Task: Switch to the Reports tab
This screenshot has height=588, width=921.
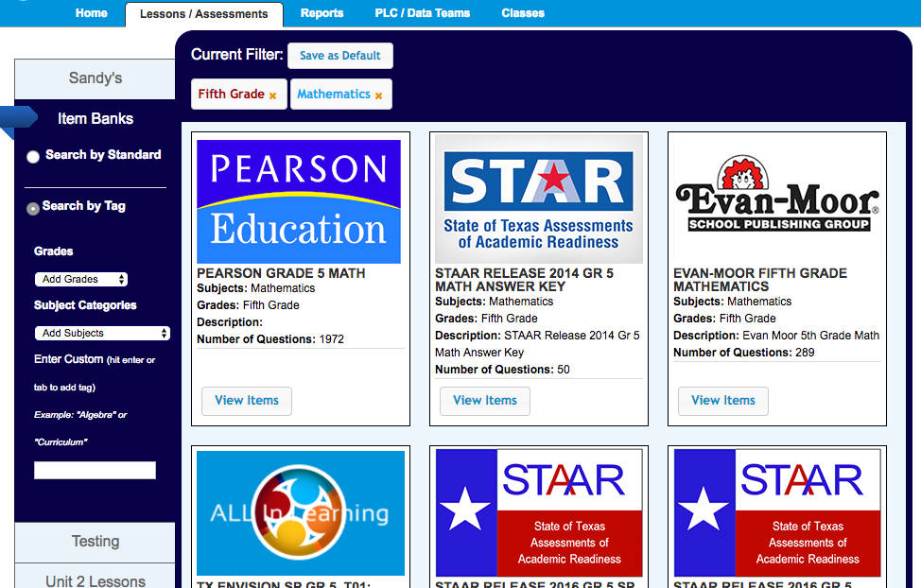Action: click(321, 13)
